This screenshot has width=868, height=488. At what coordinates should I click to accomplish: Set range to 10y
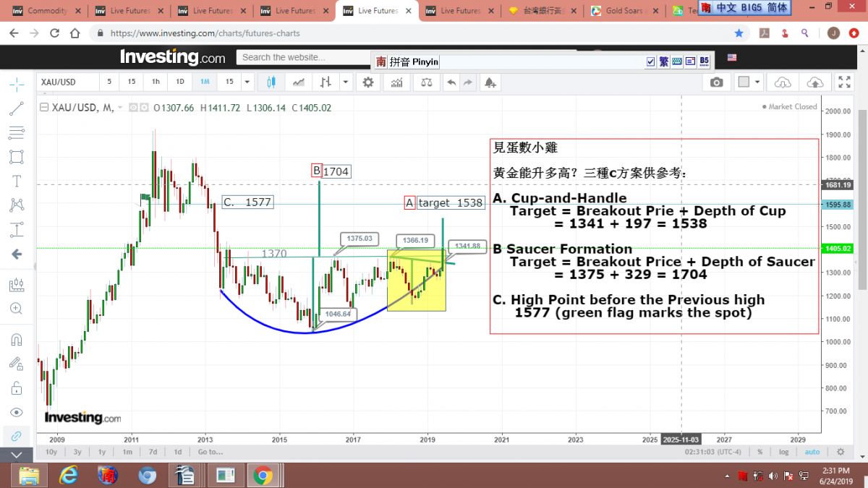click(51, 452)
